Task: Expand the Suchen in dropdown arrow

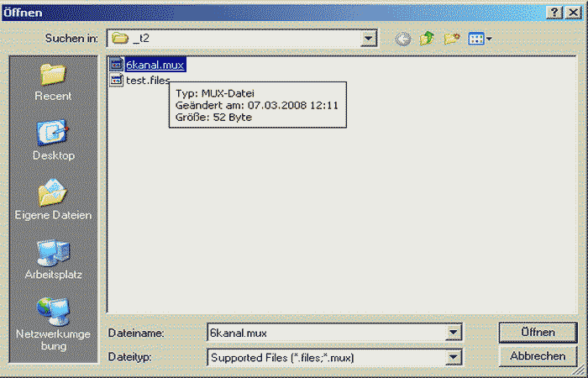Action: 368,39
